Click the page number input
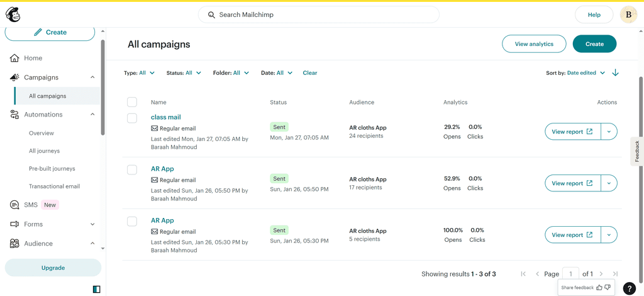This screenshot has width=644, height=296. coord(571,274)
